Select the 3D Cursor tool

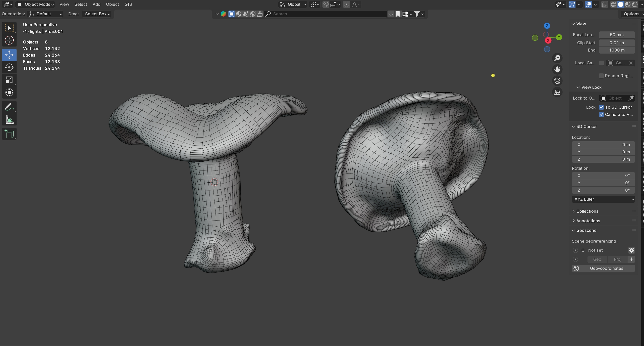(x=9, y=40)
